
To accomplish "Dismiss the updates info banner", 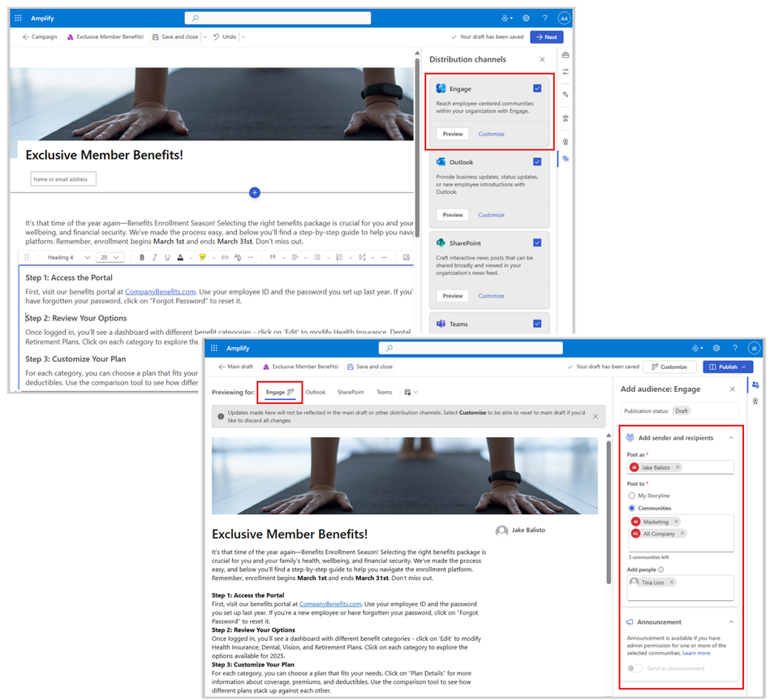I will pyautogui.click(x=596, y=416).
